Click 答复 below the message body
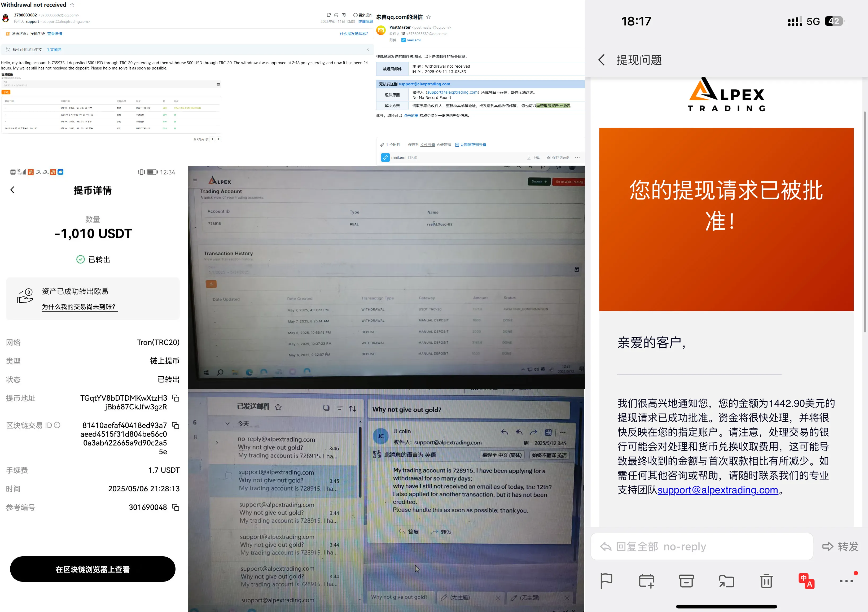The width and height of the screenshot is (868, 612). pos(409,532)
